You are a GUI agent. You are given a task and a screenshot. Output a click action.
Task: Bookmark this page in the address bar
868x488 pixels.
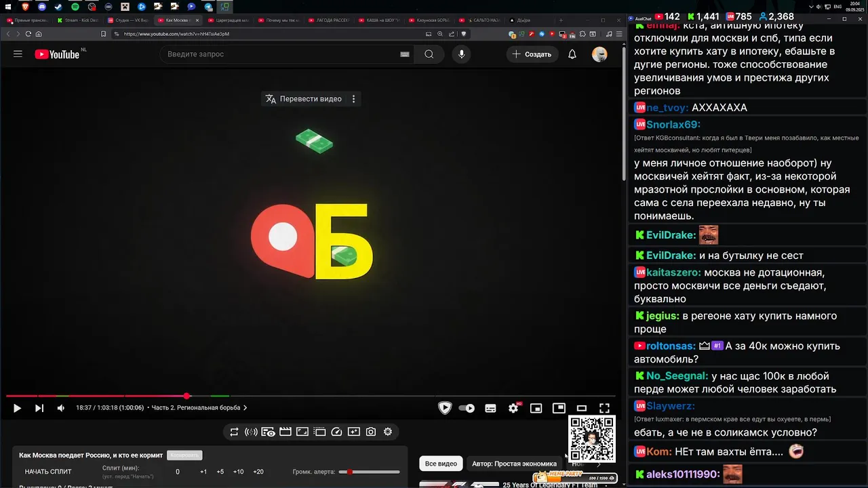coord(103,34)
